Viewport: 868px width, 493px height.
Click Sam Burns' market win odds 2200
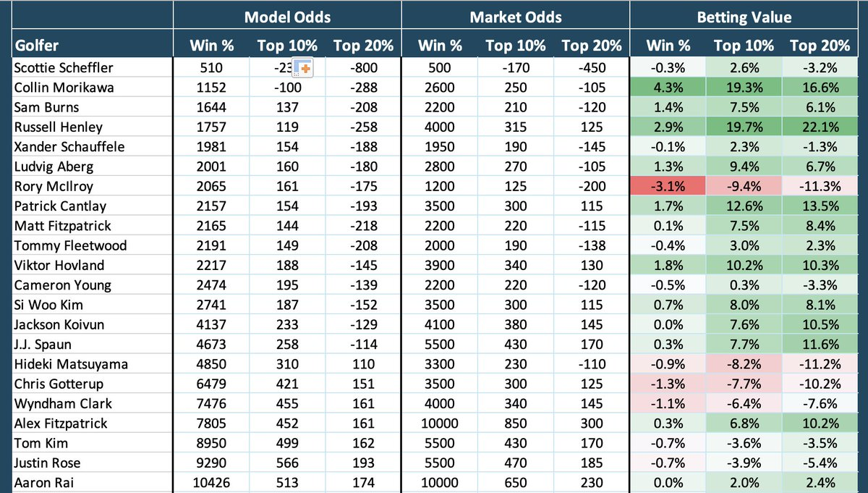pos(440,107)
